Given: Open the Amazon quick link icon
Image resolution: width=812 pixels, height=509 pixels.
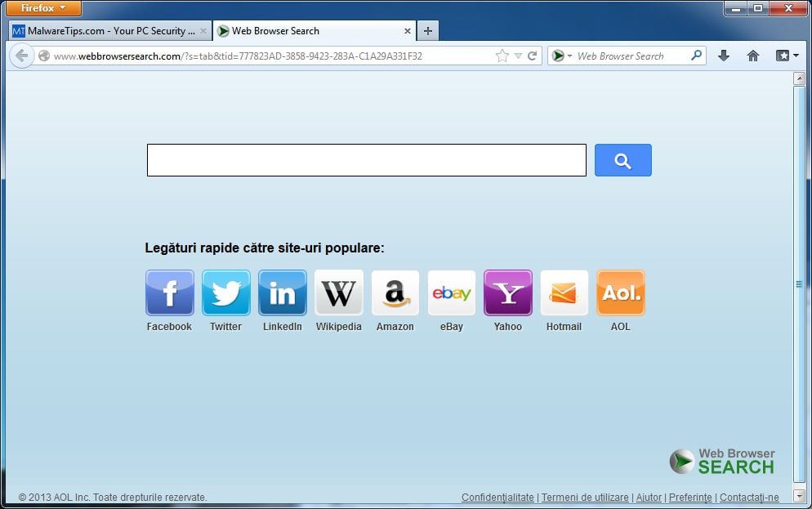Looking at the screenshot, I should [x=395, y=292].
